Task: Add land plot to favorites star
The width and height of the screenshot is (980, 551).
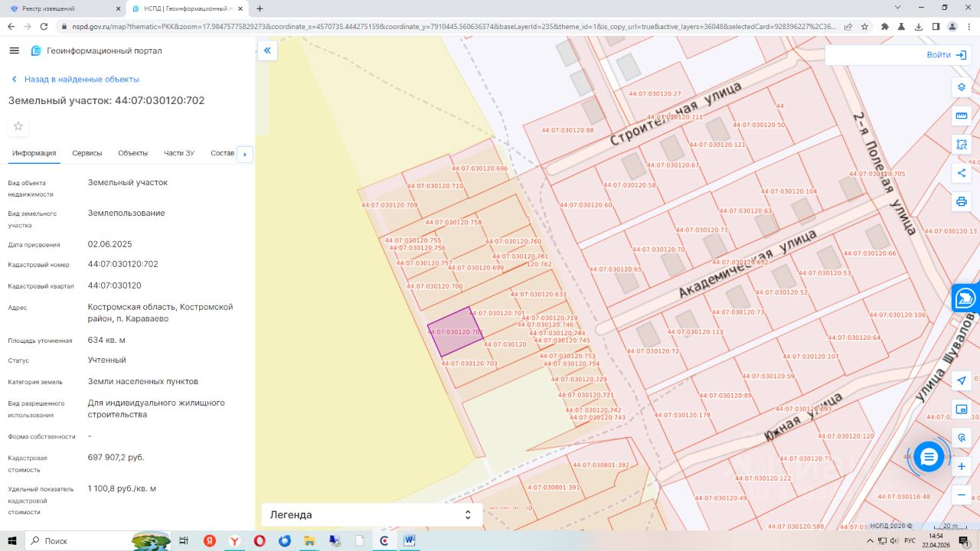Action: [x=18, y=126]
